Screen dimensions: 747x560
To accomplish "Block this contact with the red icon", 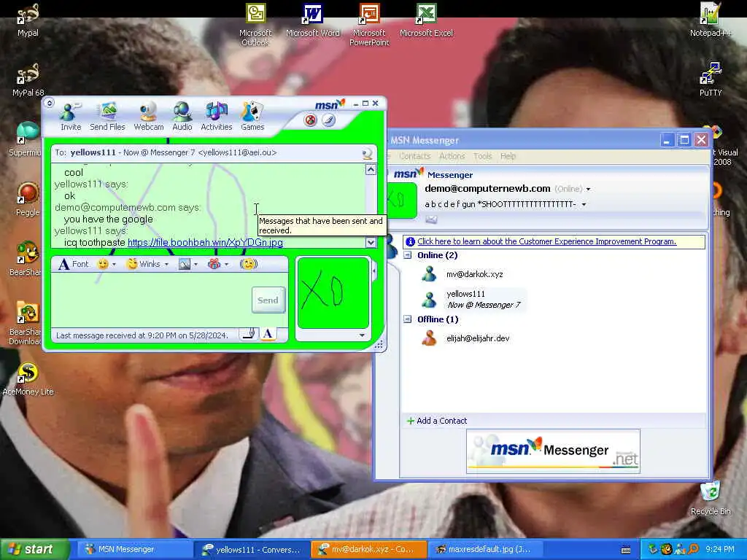I will (x=311, y=120).
